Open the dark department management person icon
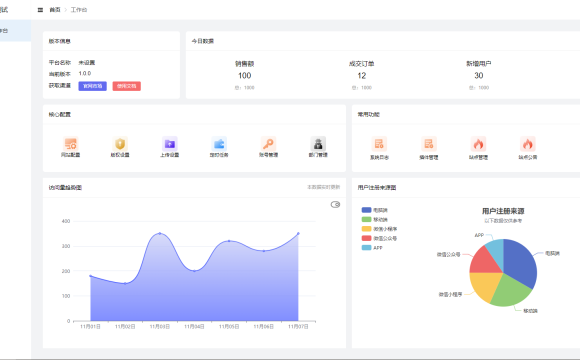580x360 pixels. coord(318,144)
